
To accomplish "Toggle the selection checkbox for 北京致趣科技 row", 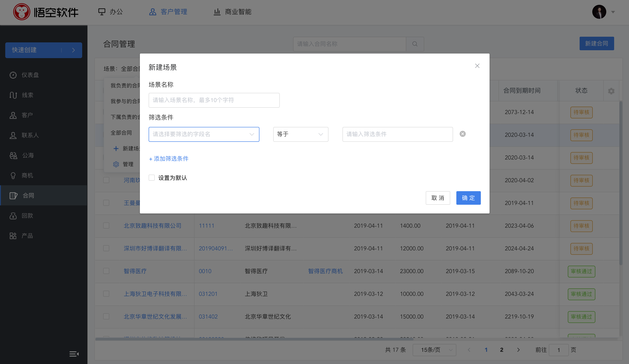I will click(106, 226).
